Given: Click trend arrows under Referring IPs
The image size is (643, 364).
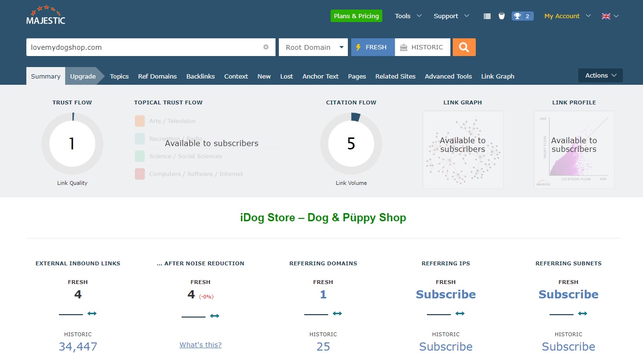Looking at the screenshot, I should click(460, 313).
